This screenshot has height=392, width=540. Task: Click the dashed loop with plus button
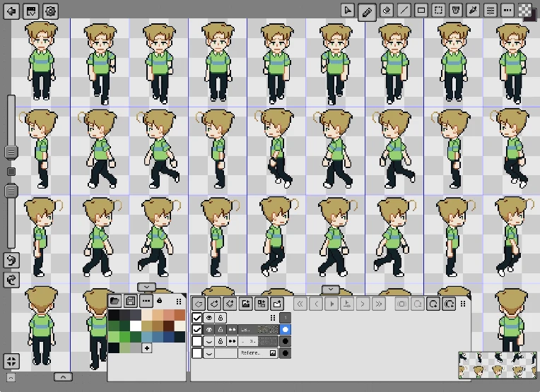(x=449, y=304)
